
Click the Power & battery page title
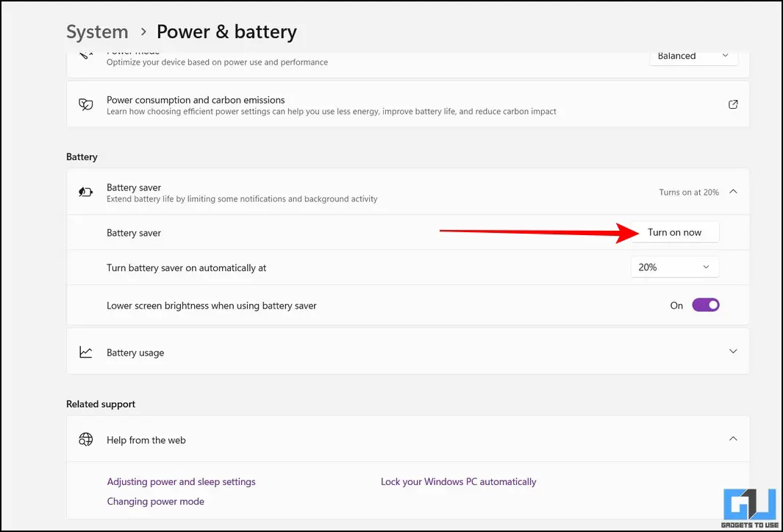226,32
